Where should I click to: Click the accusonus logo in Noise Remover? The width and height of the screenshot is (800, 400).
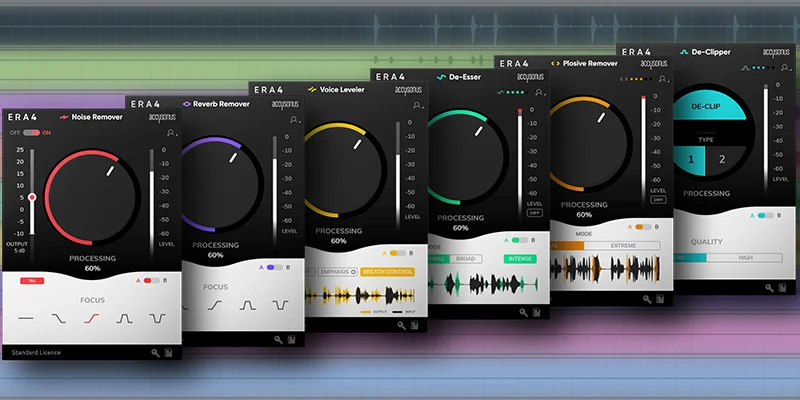pos(162,117)
